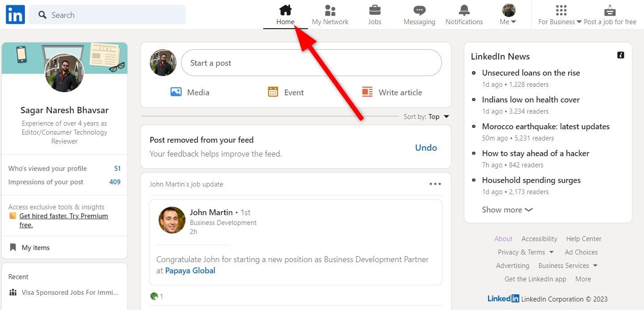
Task: Open My Network people icon
Action: (x=330, y=10)
